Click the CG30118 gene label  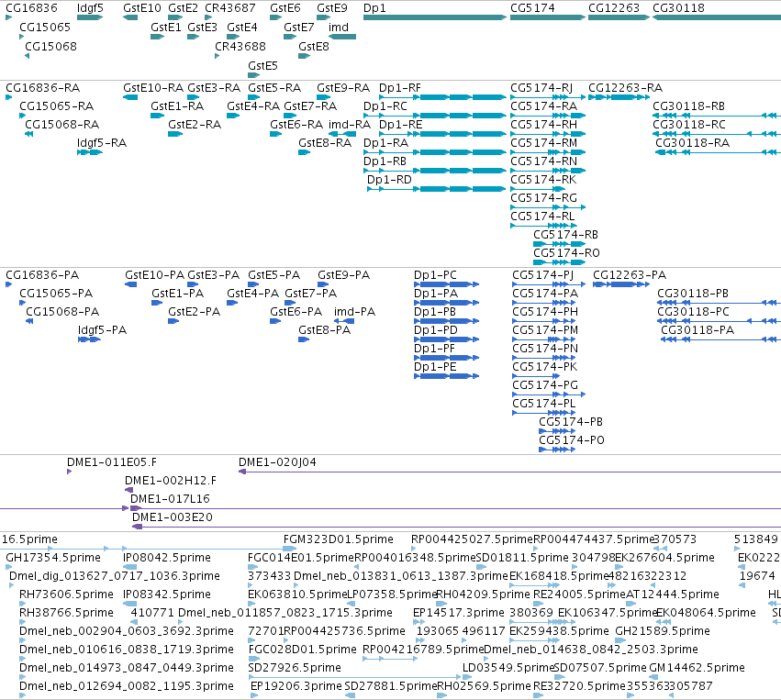pos(678,8)
